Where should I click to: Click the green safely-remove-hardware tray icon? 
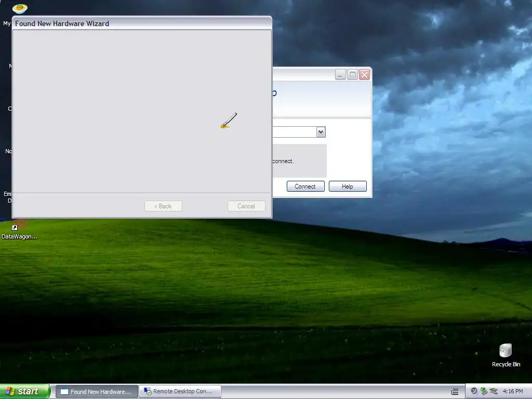pyautogui.click(x=484, y=391)
